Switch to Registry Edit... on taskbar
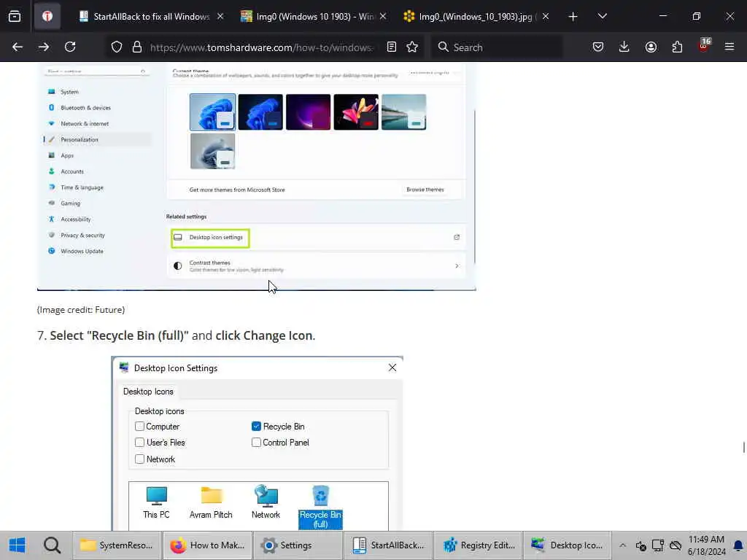The image size is (747, 560). tap(479, 545)
